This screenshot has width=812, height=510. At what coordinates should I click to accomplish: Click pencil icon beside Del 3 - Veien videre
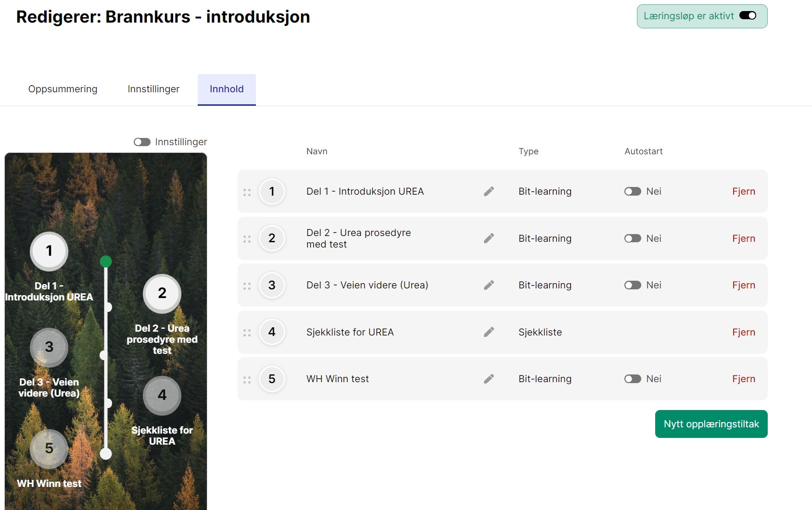[x=489, y=285]
